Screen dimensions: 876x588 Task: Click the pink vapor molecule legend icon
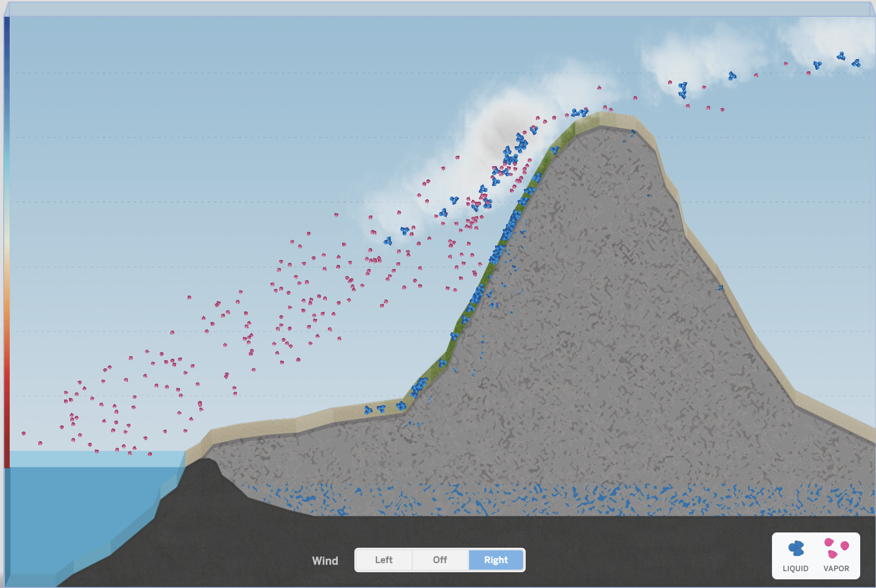836,548
